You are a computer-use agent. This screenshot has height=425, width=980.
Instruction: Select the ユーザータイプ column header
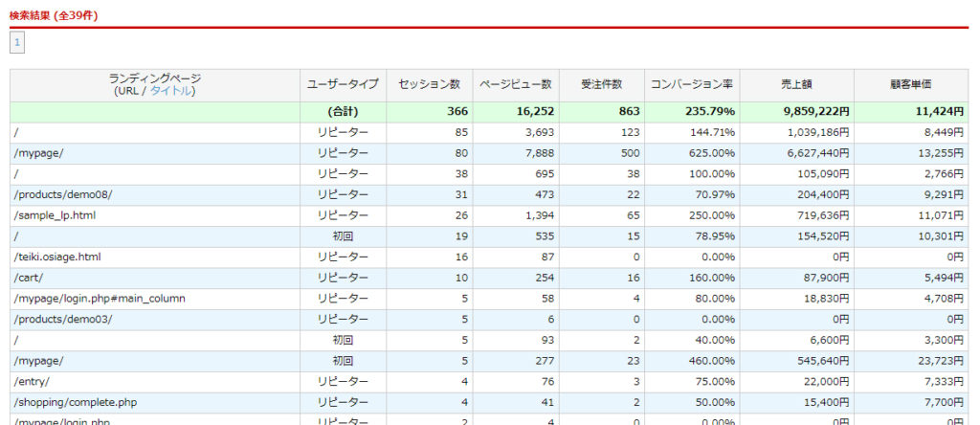(343, 85)
